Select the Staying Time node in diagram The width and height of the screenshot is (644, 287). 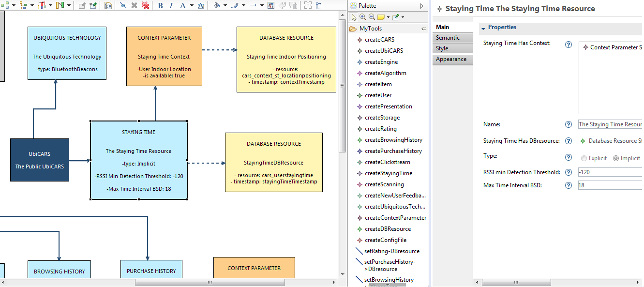tap(139, 160)
